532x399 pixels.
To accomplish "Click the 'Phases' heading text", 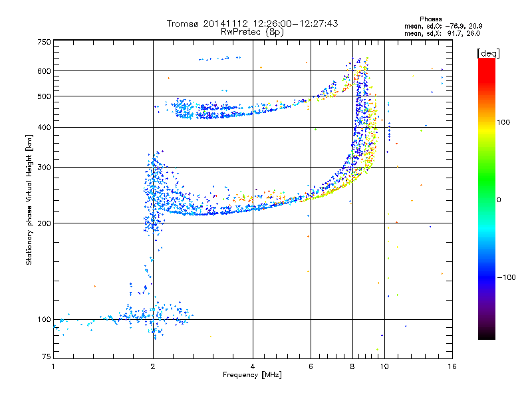I will tap(430, 19).
